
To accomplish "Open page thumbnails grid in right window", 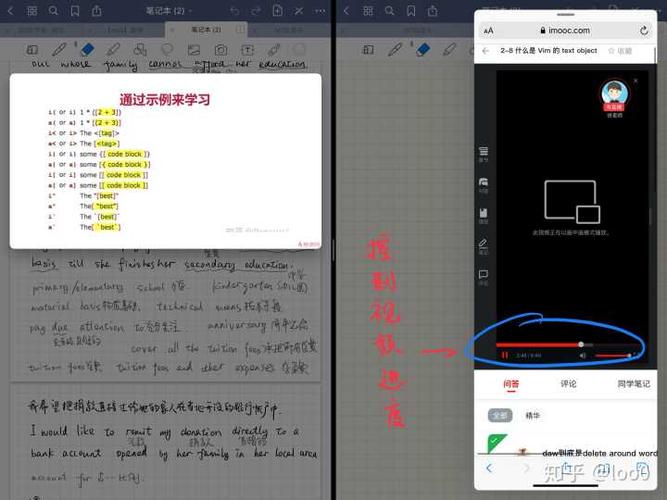I will (x=368, y=11).
